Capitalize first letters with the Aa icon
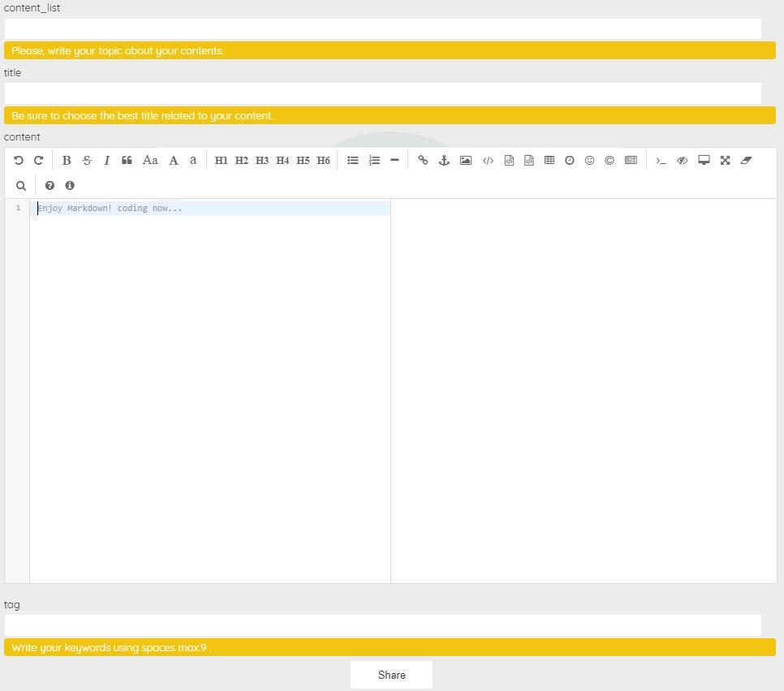This screenshot has width=784, height=691. pyautogui.click(x=150, y=160)
